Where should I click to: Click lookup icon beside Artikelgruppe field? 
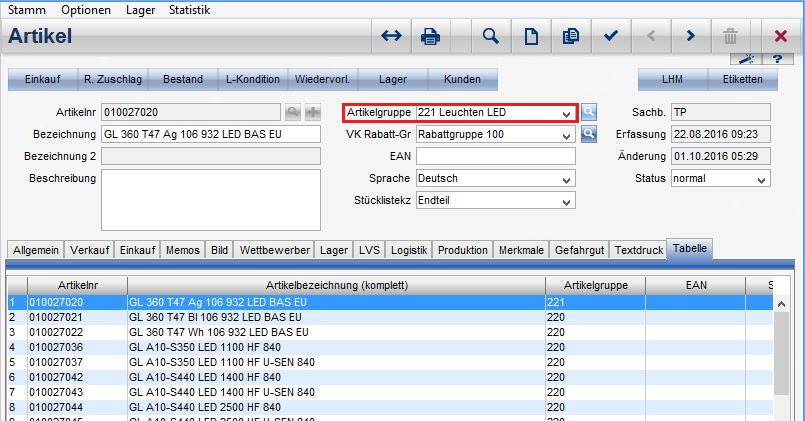tap(589, 112)
